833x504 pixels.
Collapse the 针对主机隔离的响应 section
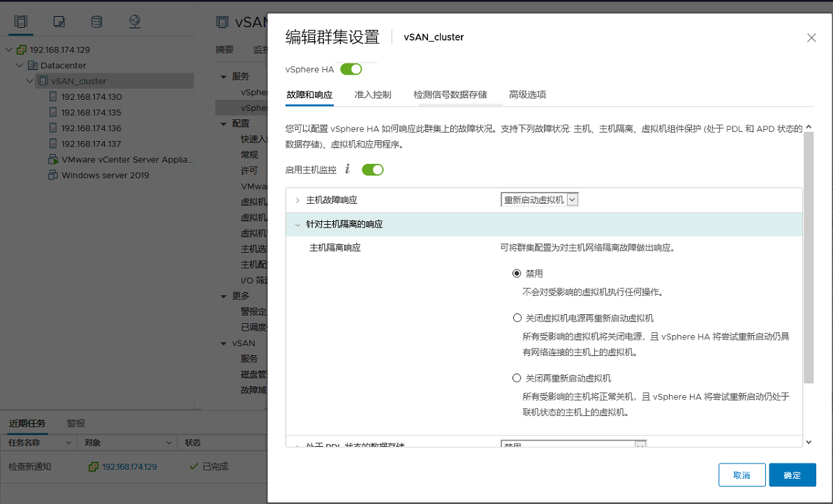coord(297,225)
